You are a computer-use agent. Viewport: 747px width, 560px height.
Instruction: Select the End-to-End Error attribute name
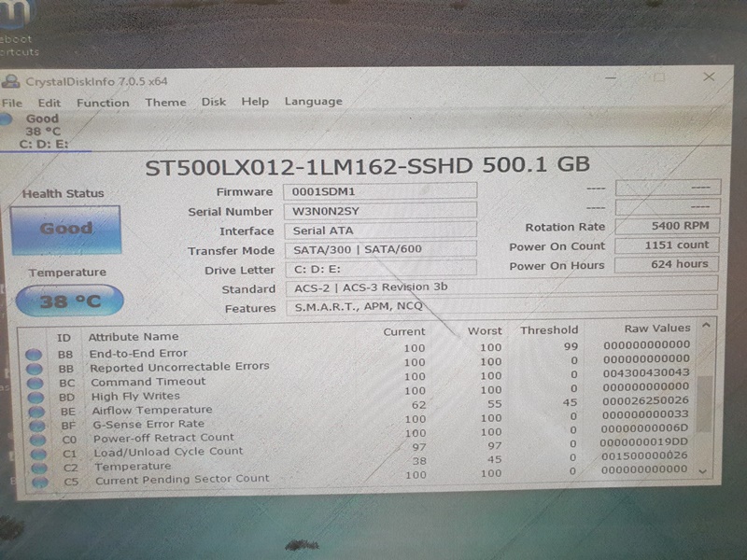tap(138, 354)
